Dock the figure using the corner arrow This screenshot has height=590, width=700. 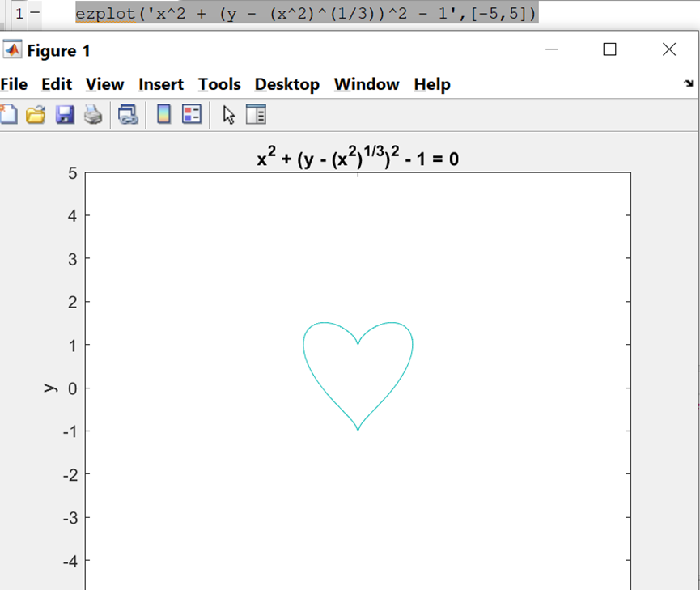pyautogui.click(x=689, y=83)
